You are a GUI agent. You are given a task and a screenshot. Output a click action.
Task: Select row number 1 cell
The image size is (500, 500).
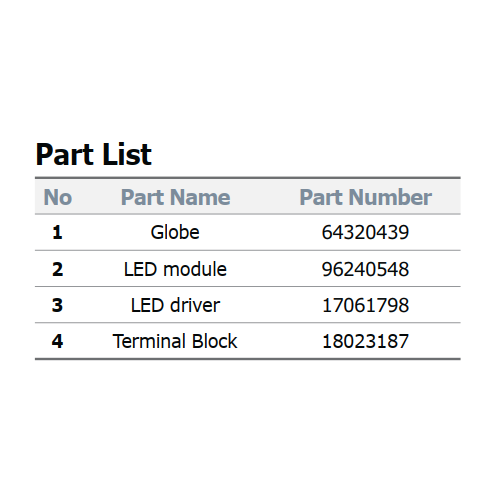click(57, 232)
